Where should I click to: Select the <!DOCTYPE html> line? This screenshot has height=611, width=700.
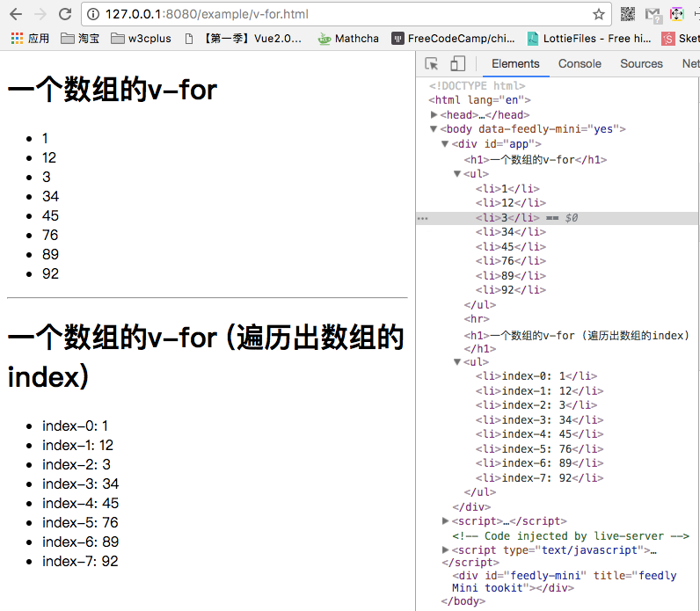tap(478, 85)
